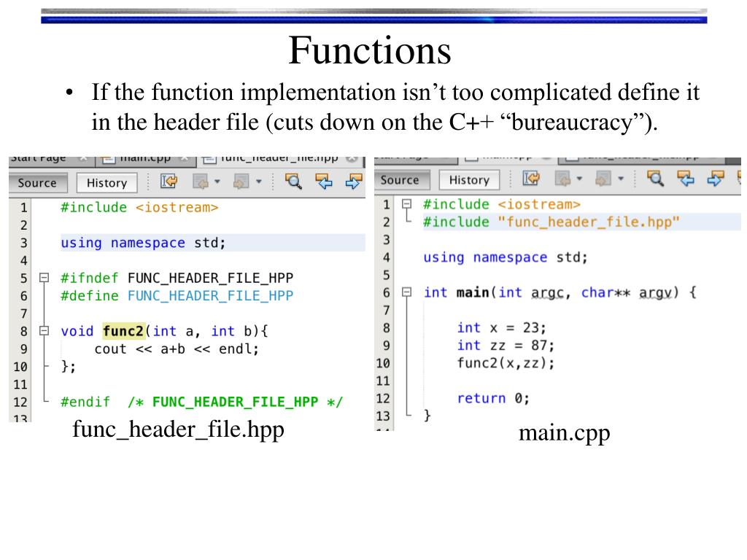
Task: Click line number 12 in func_header_file.hpp gutter
Action: point(20,402)
